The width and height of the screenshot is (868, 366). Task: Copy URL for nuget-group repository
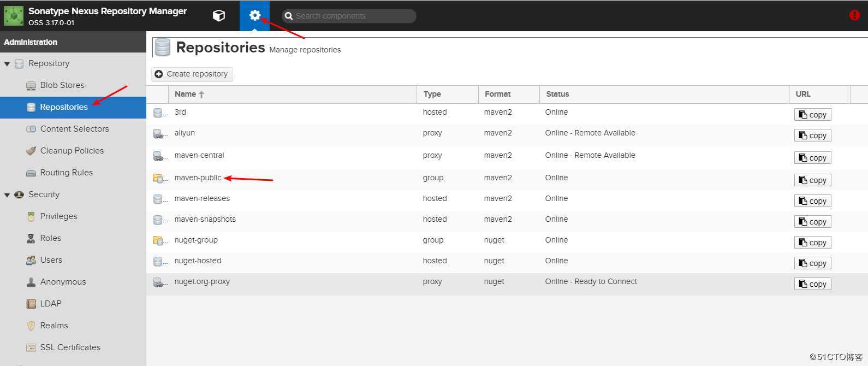[812, 243]
